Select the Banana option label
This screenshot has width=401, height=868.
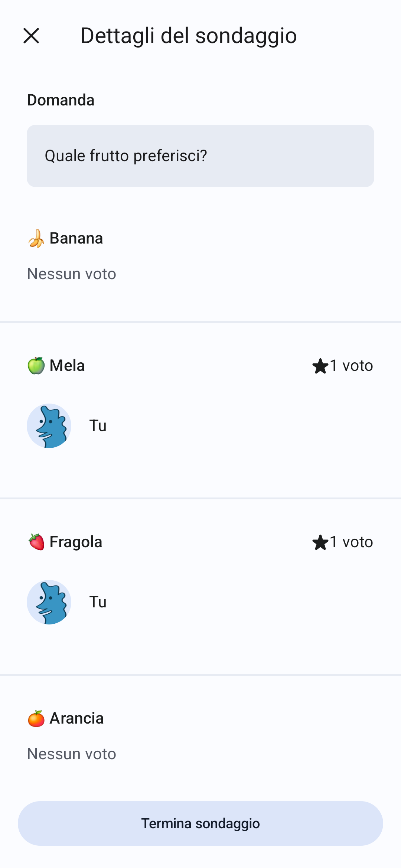pos(76,238)
